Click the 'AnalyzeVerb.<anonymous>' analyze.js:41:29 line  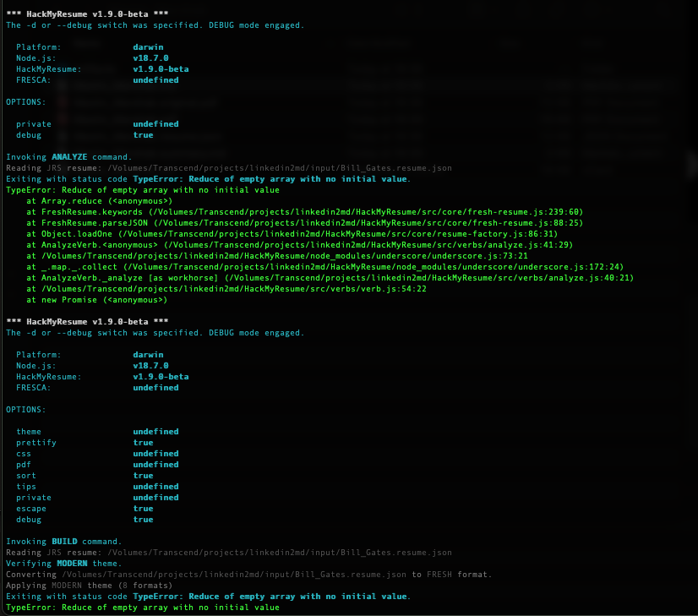tap(300, 245)
